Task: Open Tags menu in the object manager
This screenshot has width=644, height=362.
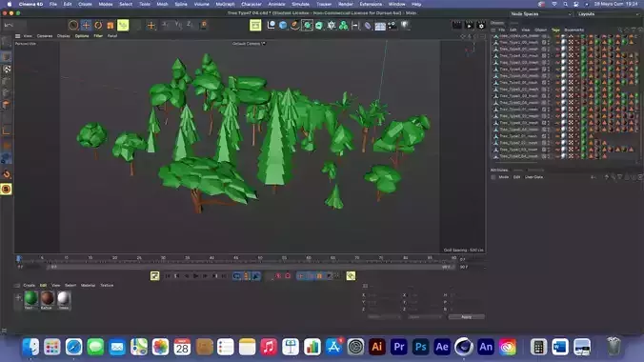Action: (x=555, y=30)
